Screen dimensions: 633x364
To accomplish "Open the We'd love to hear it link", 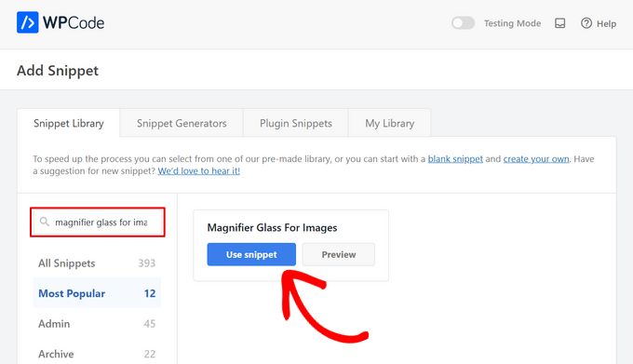I will [198, 171].
